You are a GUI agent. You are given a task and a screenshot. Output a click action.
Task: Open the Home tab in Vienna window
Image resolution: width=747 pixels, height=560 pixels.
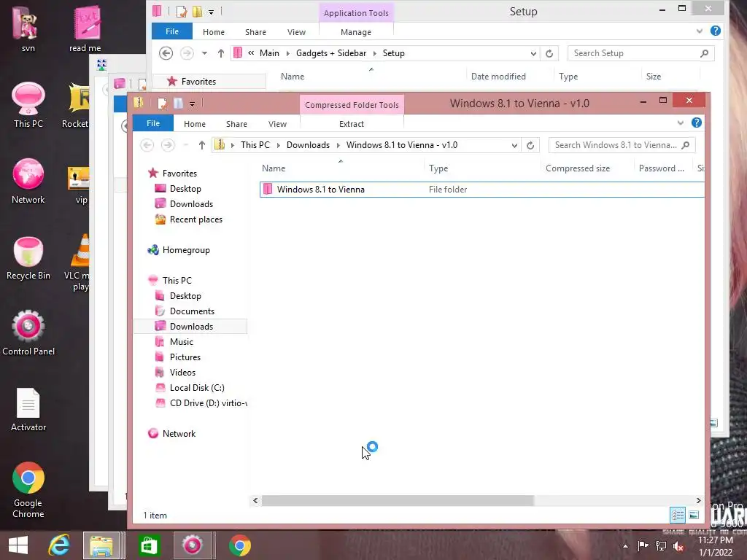point(194,124)
